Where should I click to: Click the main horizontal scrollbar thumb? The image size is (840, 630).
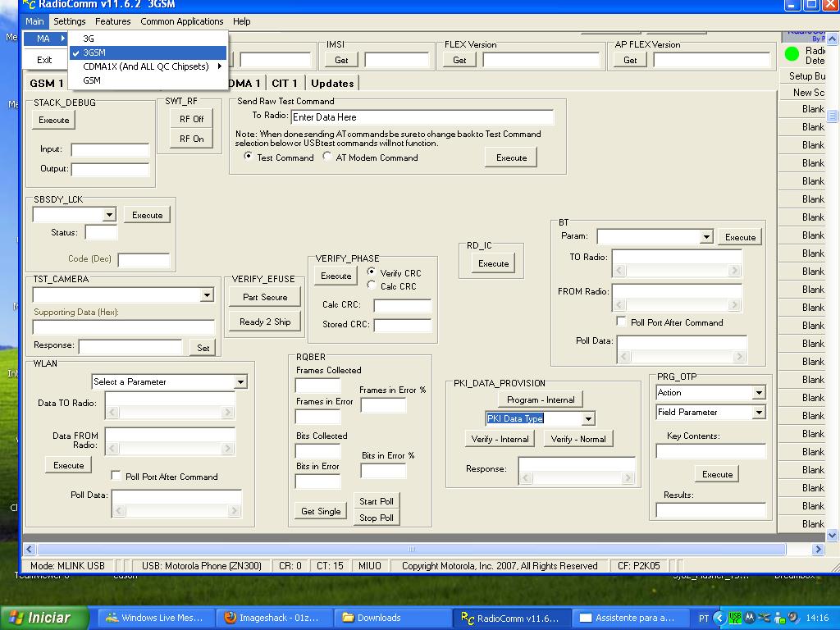[x=412, y=549]
